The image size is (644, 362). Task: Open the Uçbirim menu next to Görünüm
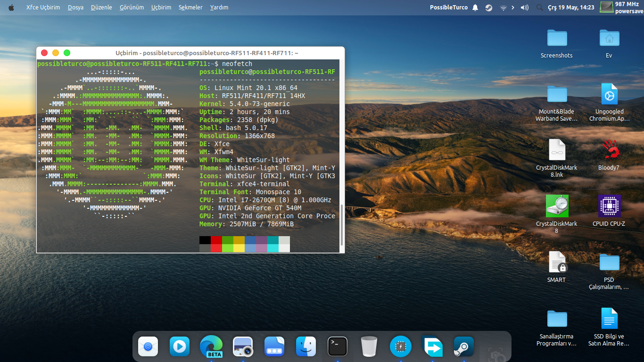(161, 8)
